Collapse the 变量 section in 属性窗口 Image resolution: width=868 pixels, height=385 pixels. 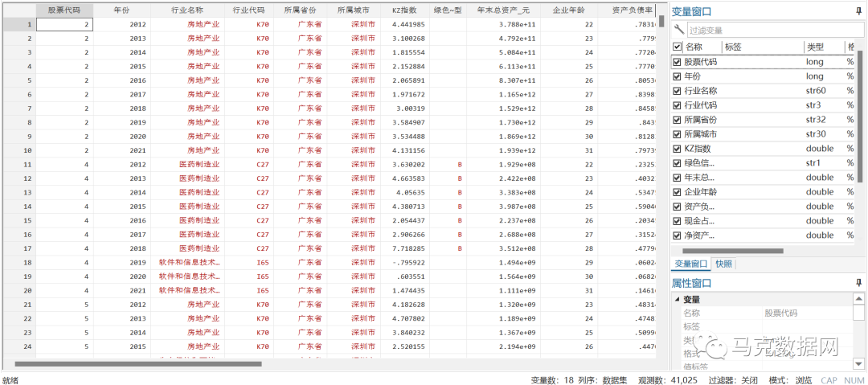coord(677,300)
